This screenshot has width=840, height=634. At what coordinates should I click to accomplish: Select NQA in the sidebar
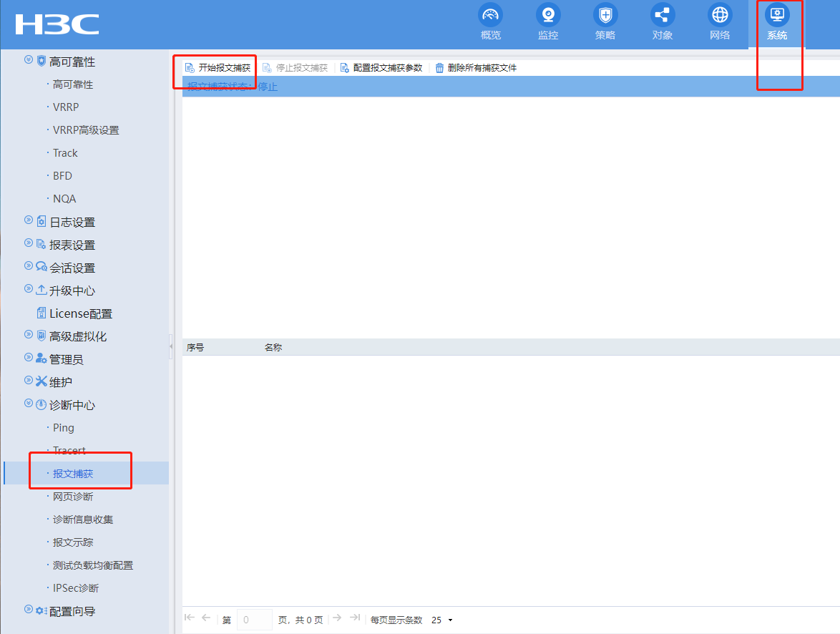coord(64,199)
